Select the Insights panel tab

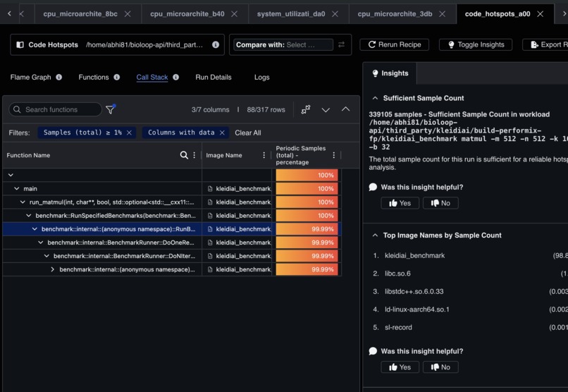(390, 73)
